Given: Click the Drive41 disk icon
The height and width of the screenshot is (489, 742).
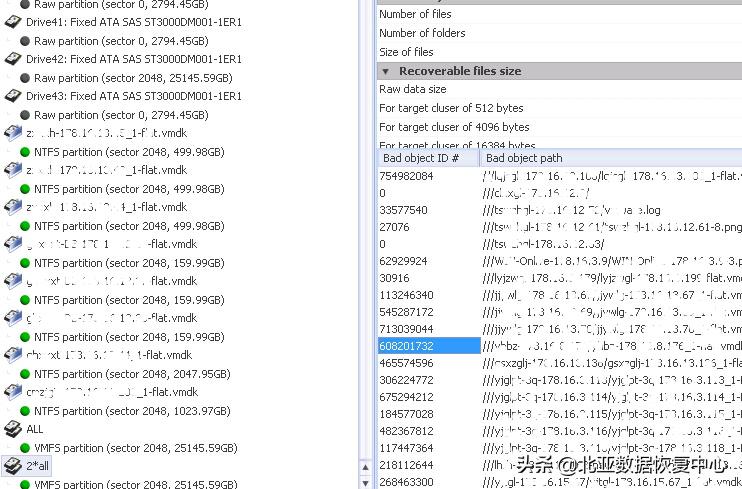Looking at the screenshot, I should (13, 22).
